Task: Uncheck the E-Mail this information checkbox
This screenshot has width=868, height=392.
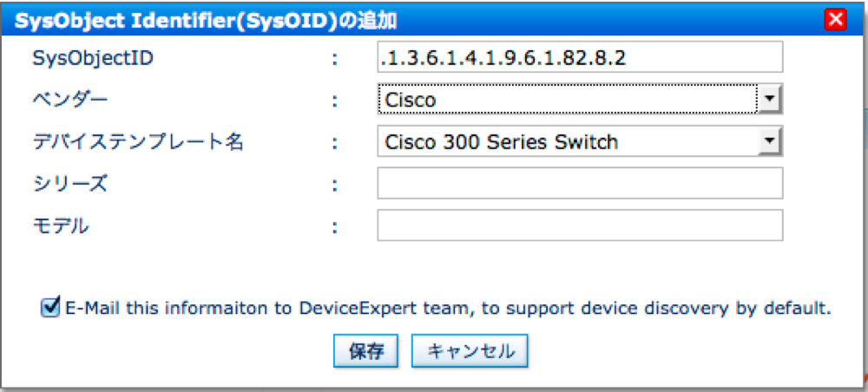Action: pyautogui.click(x=49, y=307)
